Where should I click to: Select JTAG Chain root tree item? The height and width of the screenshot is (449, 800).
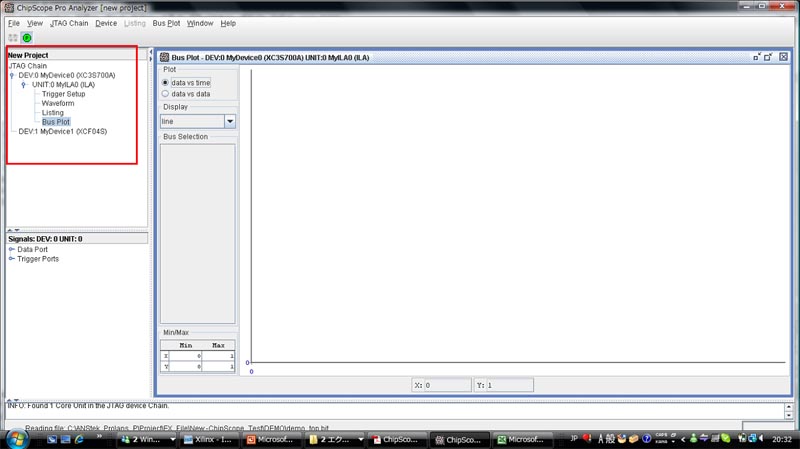click(28, 66)
